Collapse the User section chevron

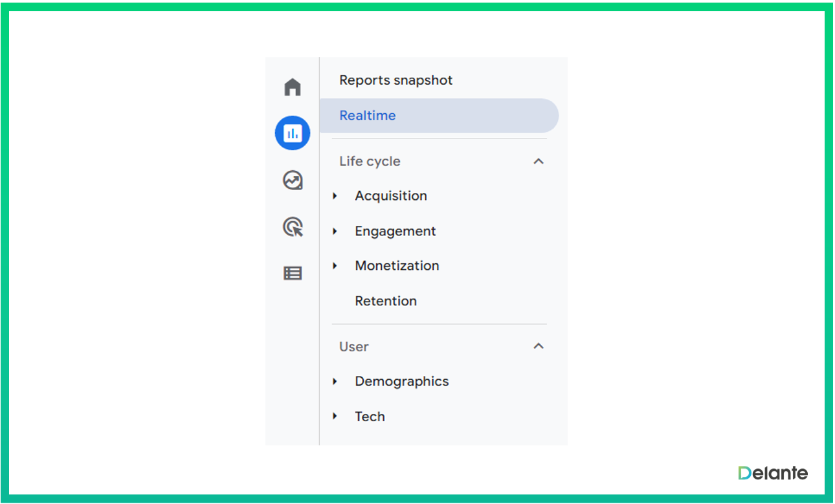click(x=538, y=346)
